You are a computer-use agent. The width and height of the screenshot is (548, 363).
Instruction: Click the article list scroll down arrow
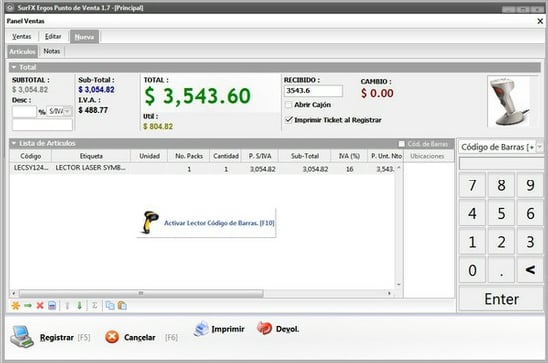tap(398, 285)
